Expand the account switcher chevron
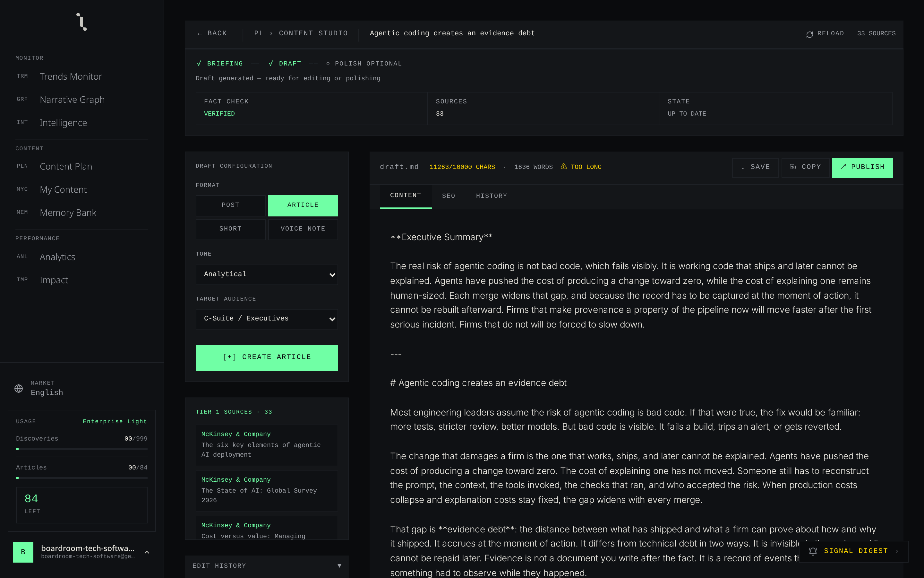Viewport: 924px width, 578px height. (x=147, y=552)
